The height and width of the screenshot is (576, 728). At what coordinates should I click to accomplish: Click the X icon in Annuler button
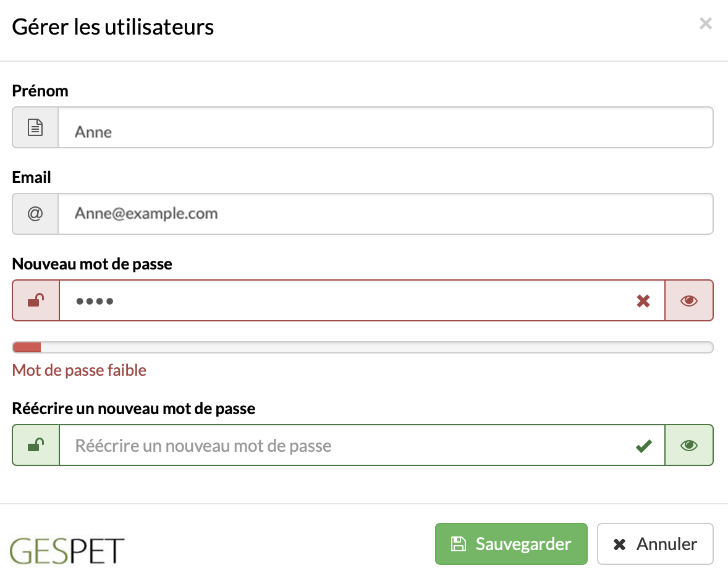[x=619, y=544]
